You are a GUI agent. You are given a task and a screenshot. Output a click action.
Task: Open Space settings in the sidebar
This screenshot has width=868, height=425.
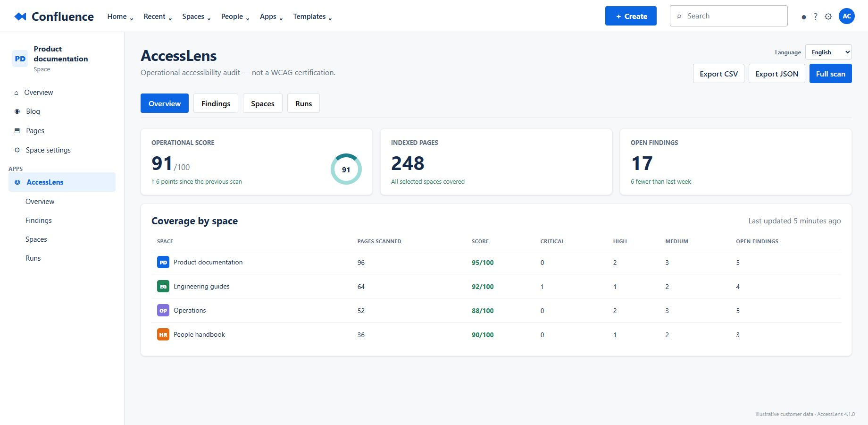tap(62, 150)
